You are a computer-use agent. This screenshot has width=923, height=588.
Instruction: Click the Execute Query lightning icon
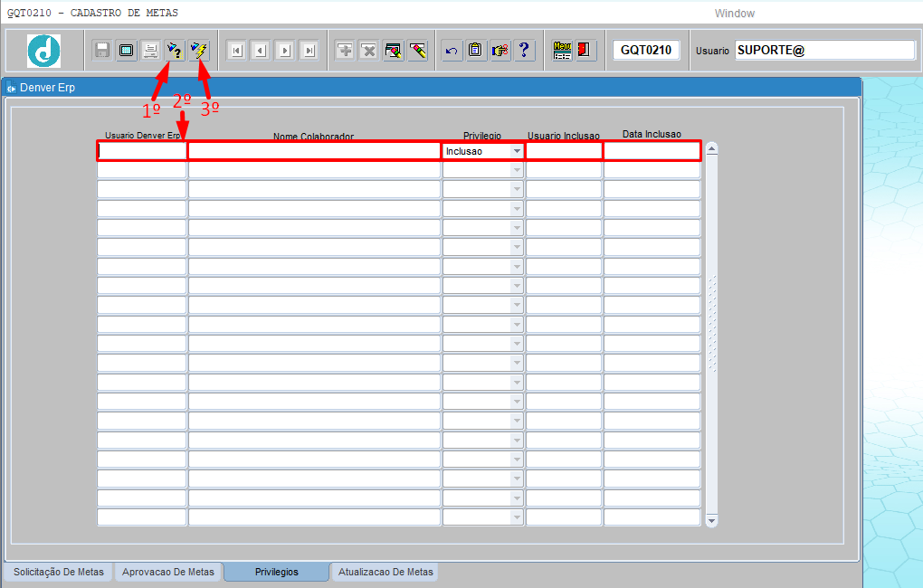point(198,51)
